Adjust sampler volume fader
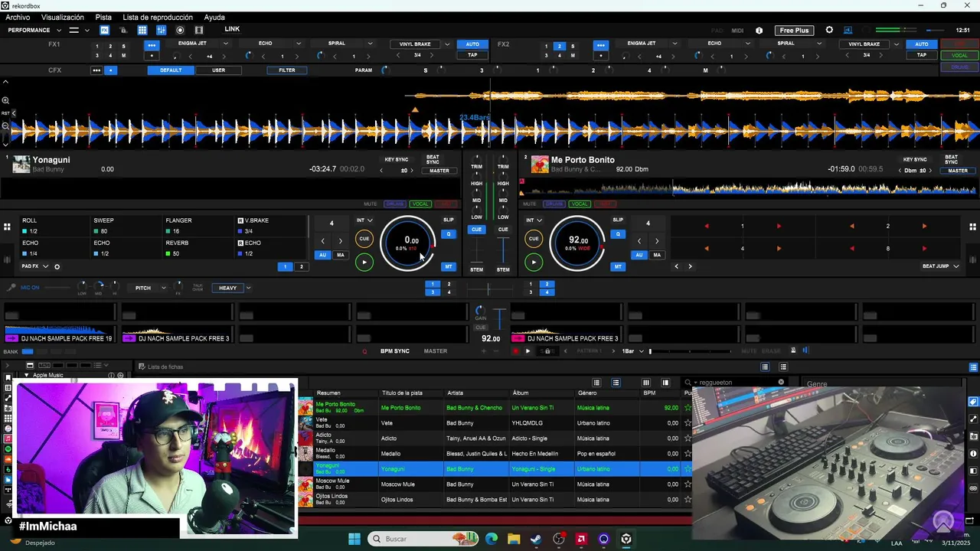Image resolution: width=980 pixels, height=551 pixels. (498, 318)
